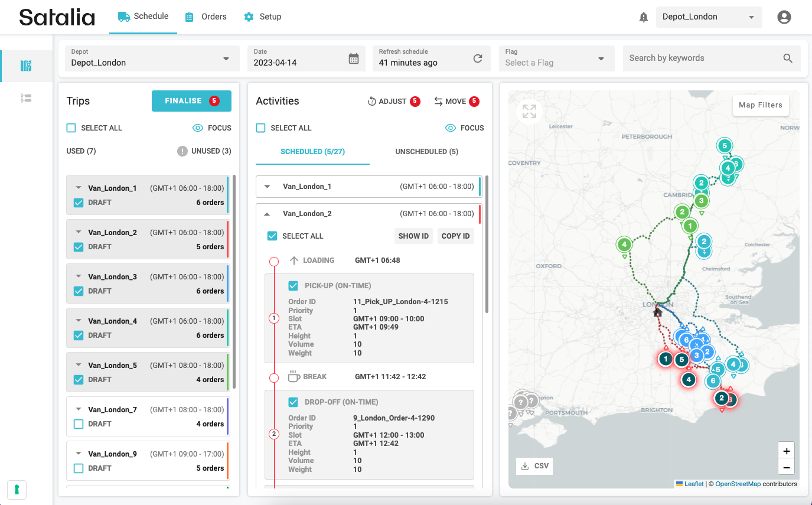
Task: Open the date calendar picker icon
Action: pos(353,58)
